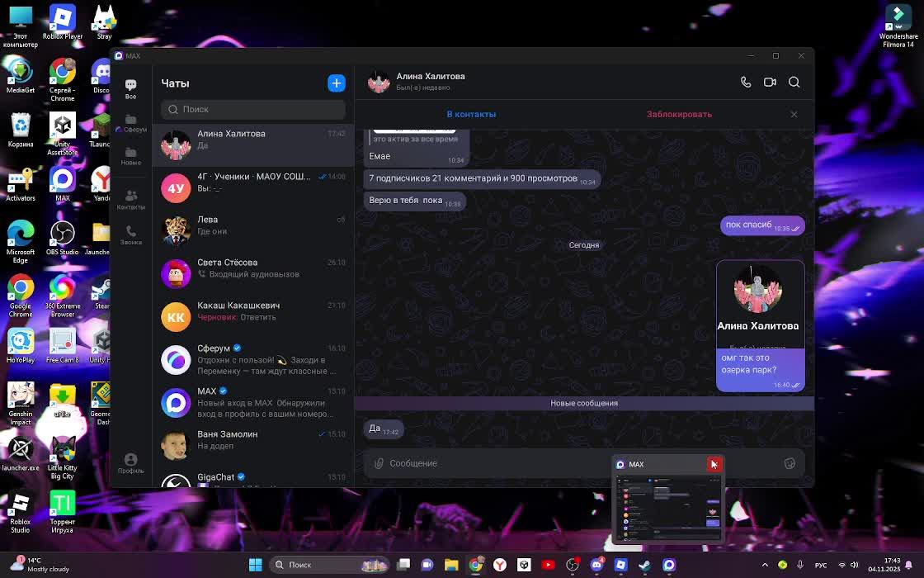The height and width of the screenshot is (578, 924).
Task: Click Алина Халитова's header avatar
Action: point(379,82)
